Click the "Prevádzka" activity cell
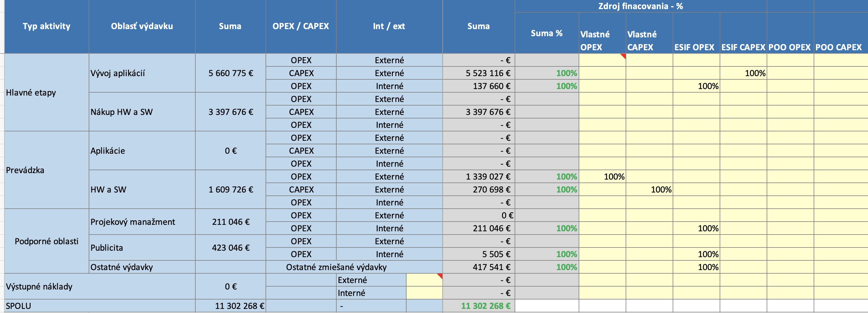Screen dimensions: 868x313 click(25, 170)
